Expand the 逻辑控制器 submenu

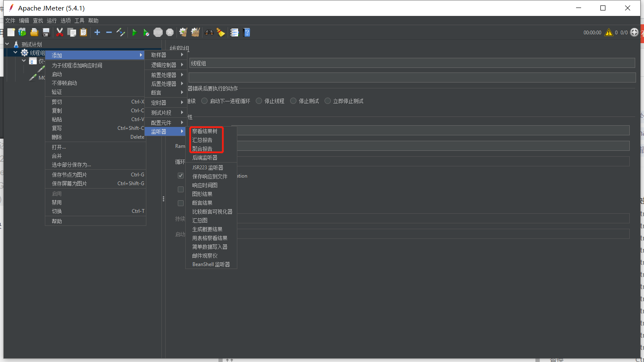tap(163, 65)
